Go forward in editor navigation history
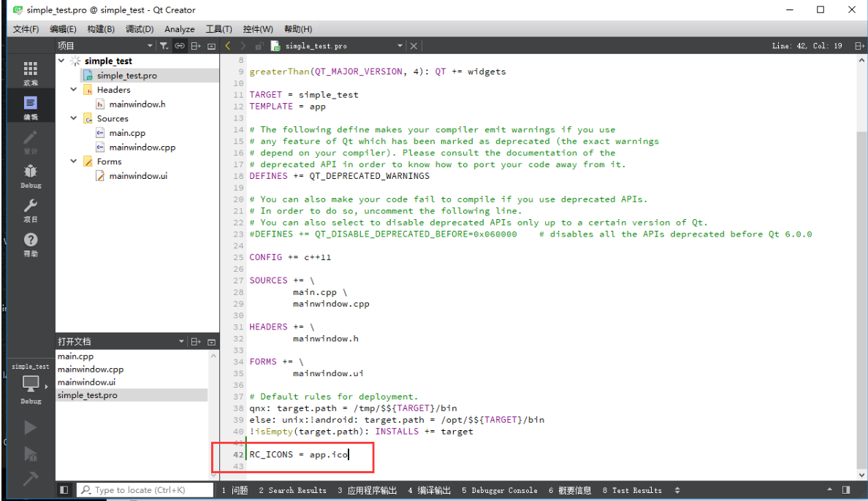This screenshot has height=501, width=868. pos(243,46)
